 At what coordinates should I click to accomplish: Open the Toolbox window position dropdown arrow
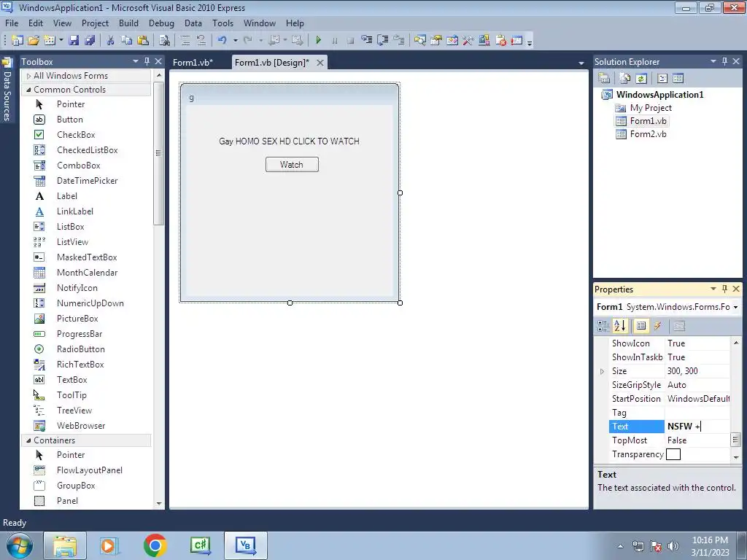pyautogui.click(x=135, y=61)
